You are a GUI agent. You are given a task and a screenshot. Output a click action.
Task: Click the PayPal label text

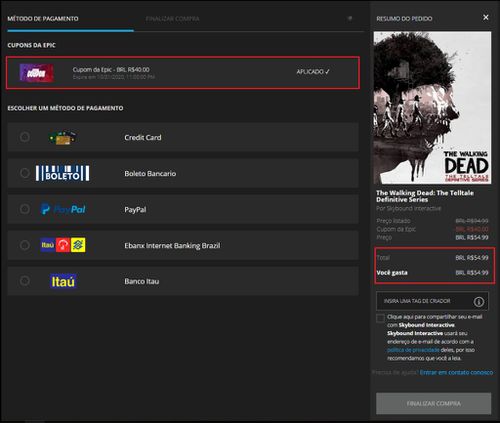(135, 210)
